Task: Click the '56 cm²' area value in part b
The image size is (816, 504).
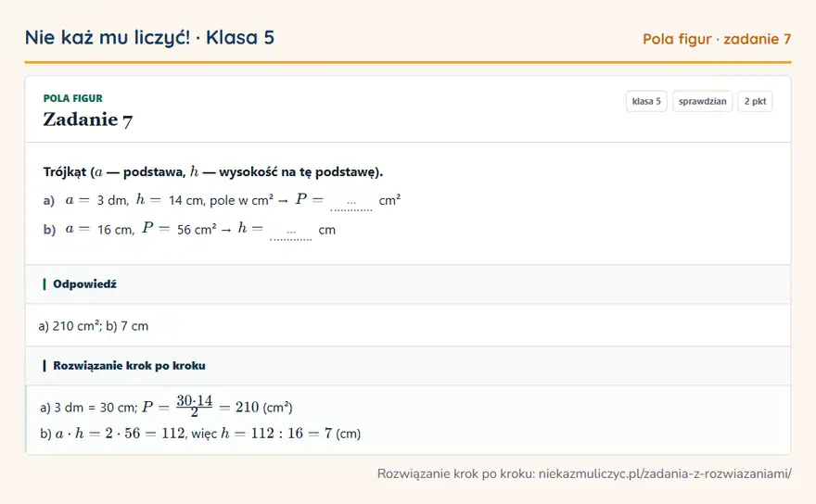Action: click(197, 230)
